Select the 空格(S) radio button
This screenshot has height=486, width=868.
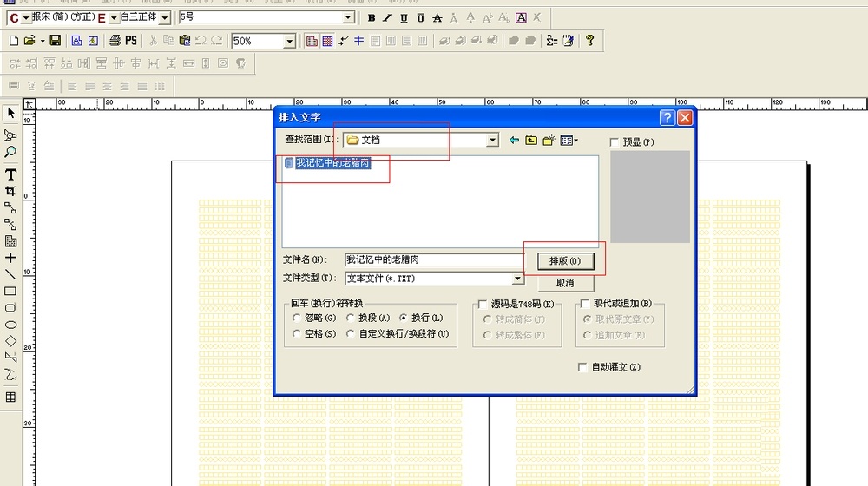coord(297,334)
